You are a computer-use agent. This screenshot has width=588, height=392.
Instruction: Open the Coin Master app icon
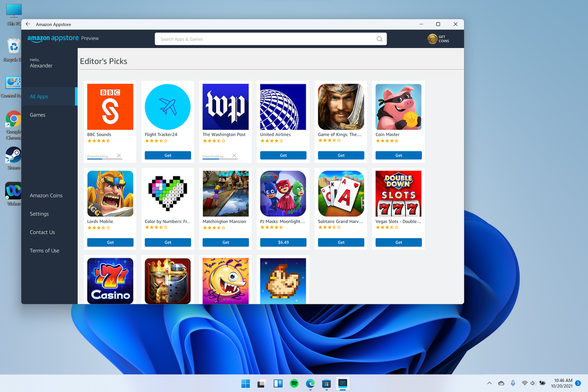(398, 106)
